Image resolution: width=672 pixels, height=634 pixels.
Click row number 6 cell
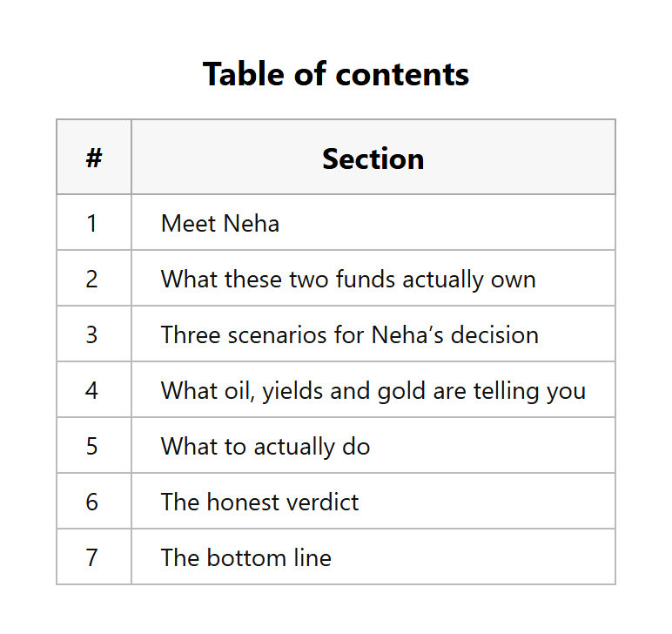point(94,501)
